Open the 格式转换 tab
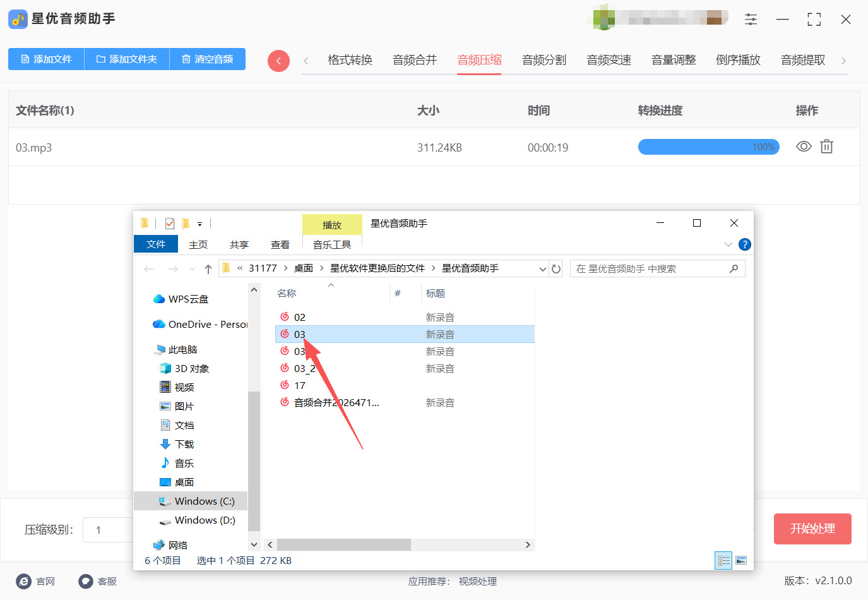 pyautogui.click(x=350, y=60)
